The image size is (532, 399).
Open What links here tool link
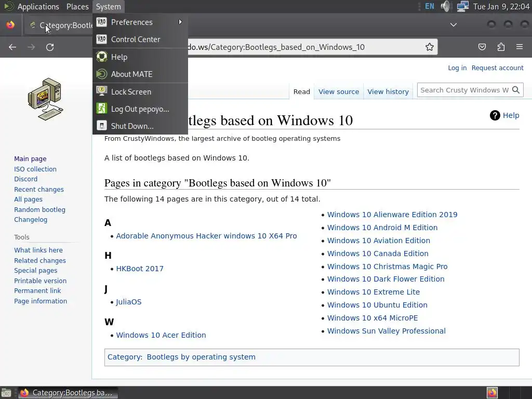(38, 250)
